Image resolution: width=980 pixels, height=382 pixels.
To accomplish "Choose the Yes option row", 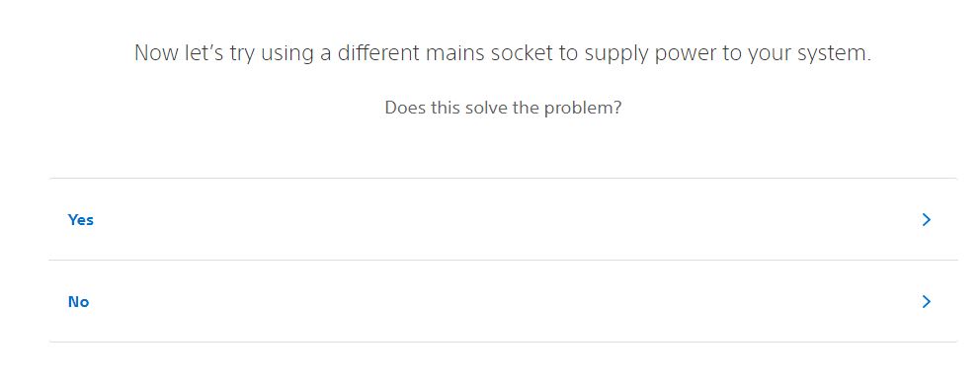I will point(503,219).
